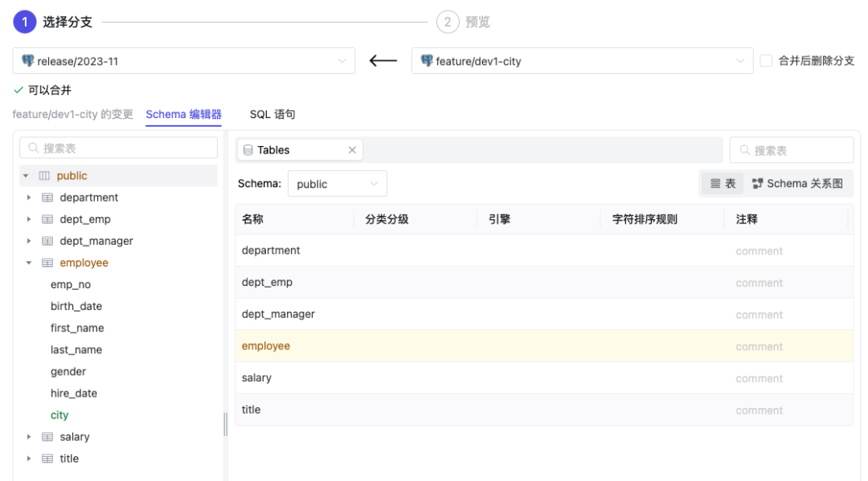Expand the dept_manager tree node
This screenshot has height=481, width=868.
(29, 241)
